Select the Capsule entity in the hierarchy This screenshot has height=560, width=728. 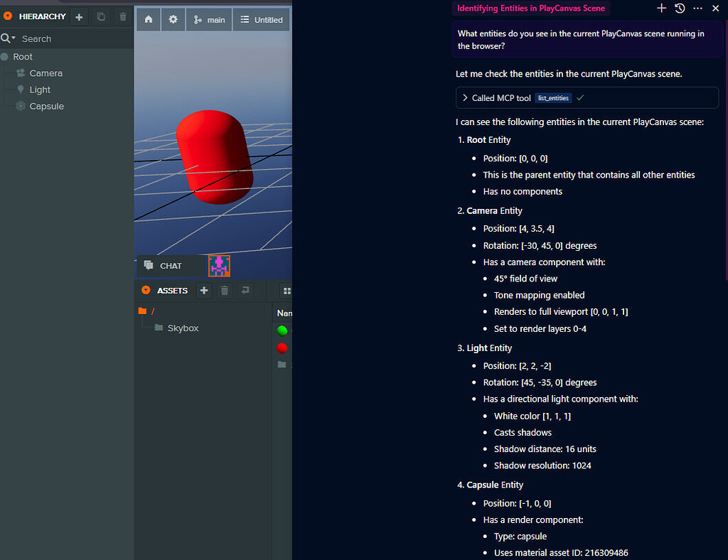[46, 107]
